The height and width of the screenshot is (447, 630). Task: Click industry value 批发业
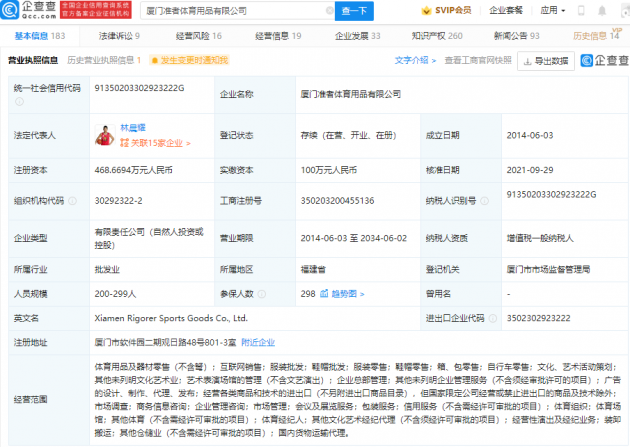click(x=107, y=269)
